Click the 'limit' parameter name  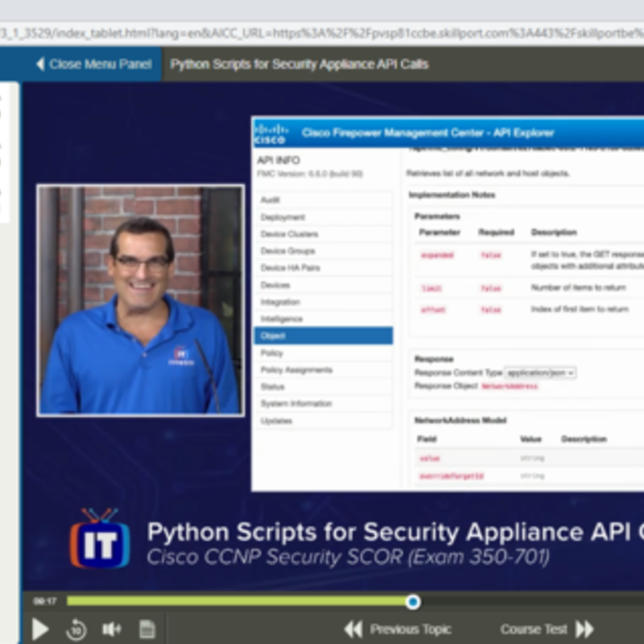pos(431,288)
